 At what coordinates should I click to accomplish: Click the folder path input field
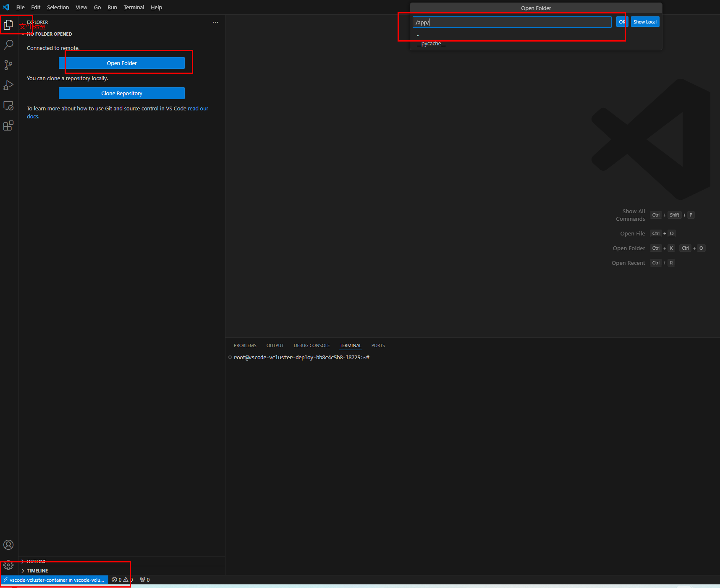(512, 22)
